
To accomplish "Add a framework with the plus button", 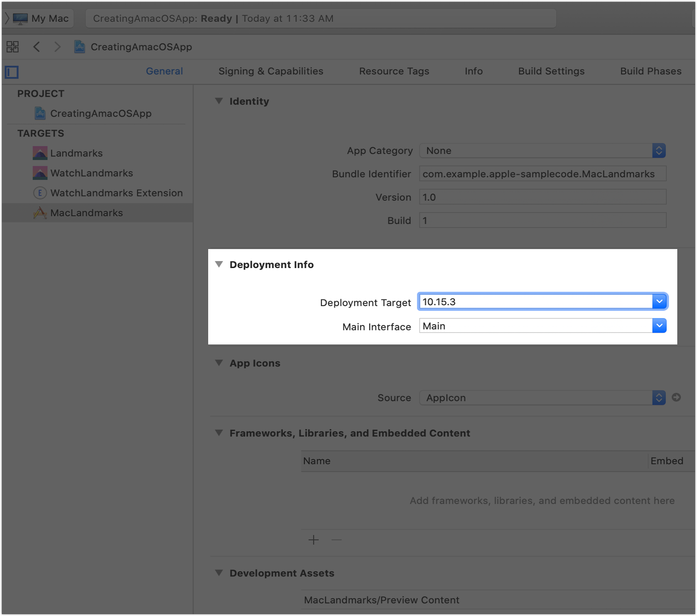I will coord(314,540).
